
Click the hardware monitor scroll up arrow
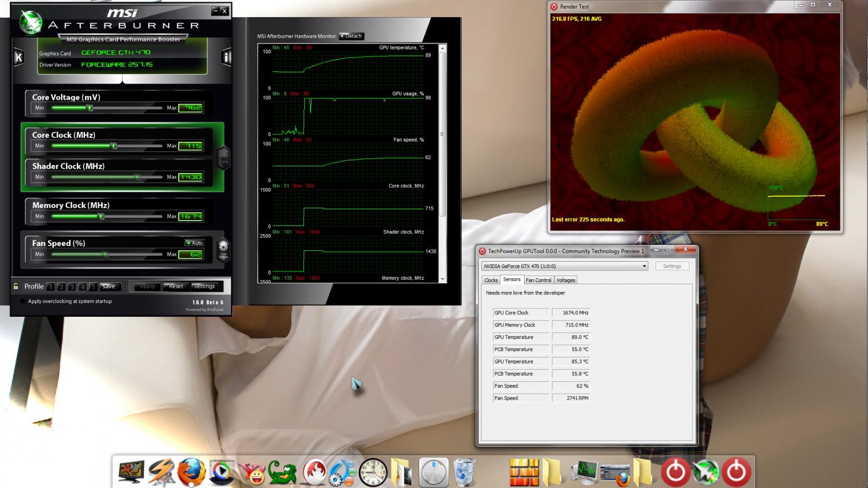(x=443, y=48)
